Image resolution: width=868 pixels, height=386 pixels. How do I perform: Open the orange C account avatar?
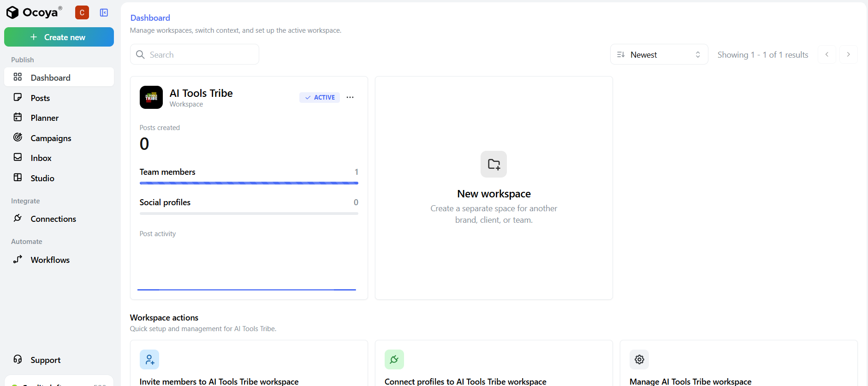point(82,12)
